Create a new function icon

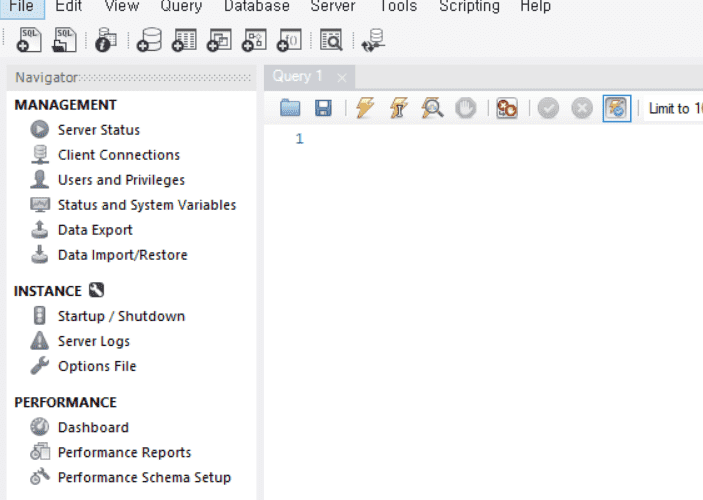coord(289,40)
